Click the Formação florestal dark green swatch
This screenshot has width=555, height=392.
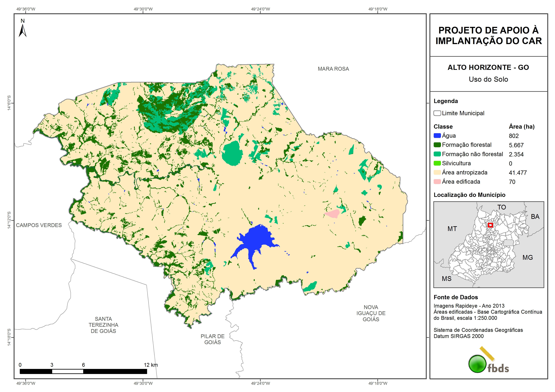tap(437, 145)
